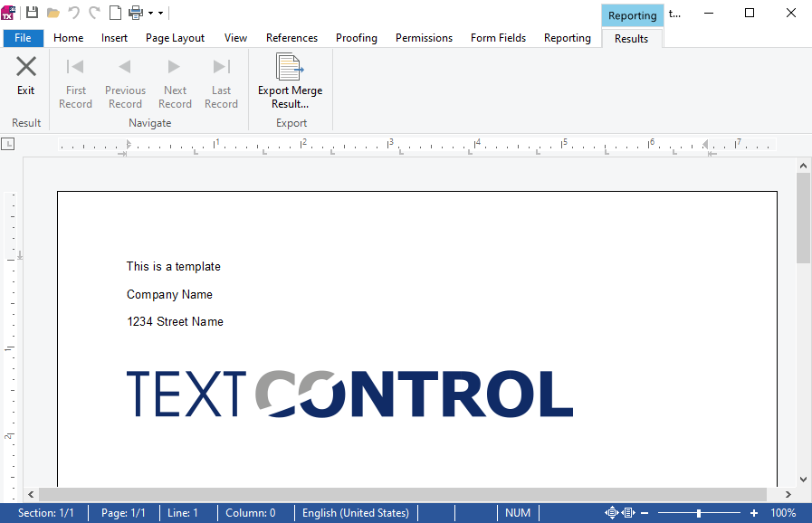The height and width of the screenshot is (523, 812).
Task: Switch to the Home tab
Action: tap(69, 38)
